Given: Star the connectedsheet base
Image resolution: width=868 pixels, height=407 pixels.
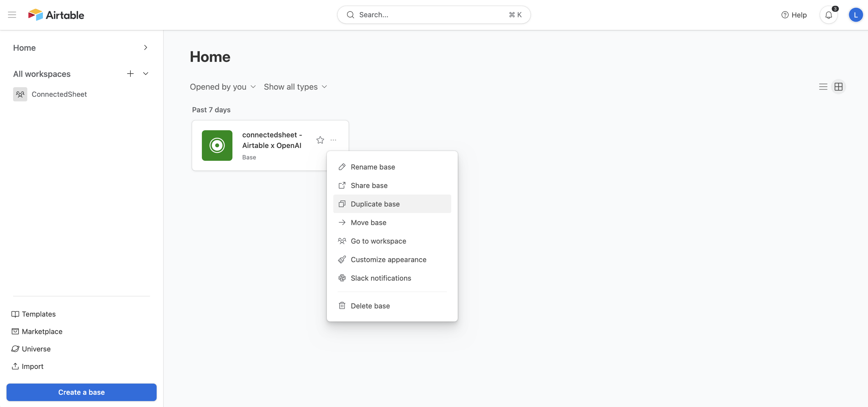Looking at the screenshot, I should click(x=320, y=140).
